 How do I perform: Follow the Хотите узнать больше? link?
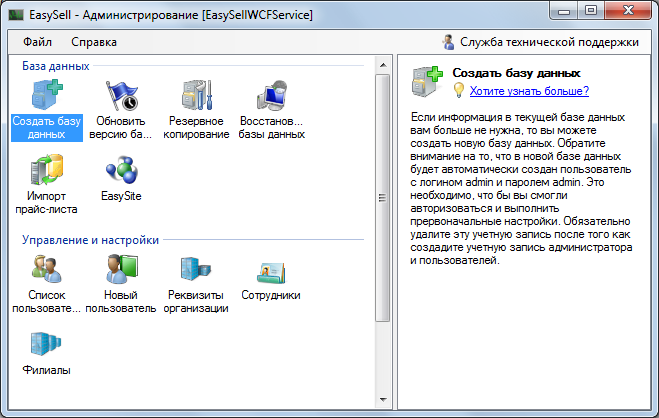click(529, 91)
